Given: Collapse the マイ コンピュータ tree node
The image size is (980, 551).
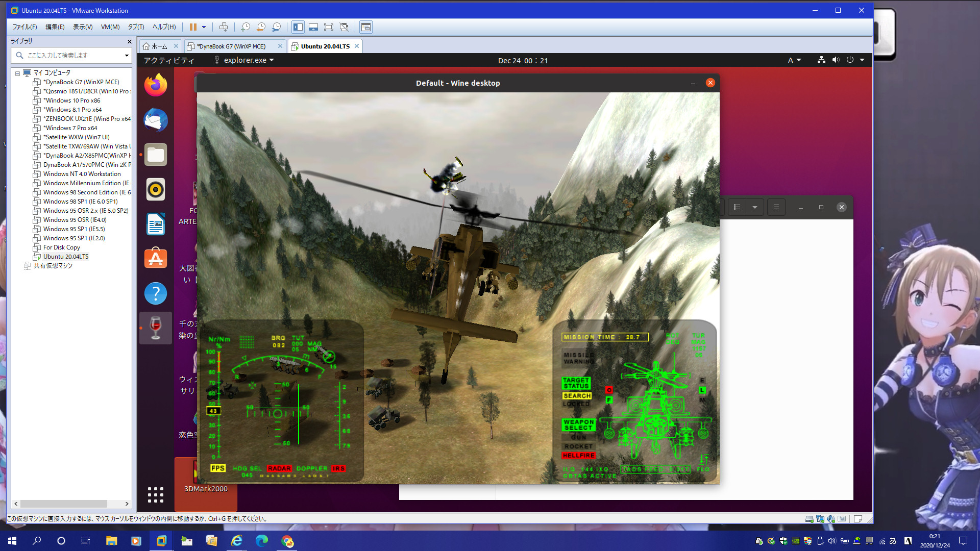Looking at the screenshot, I should pos(17,73).
